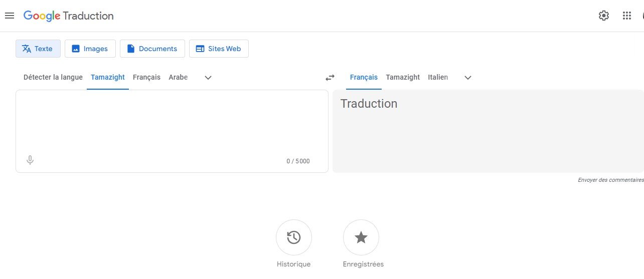Swap source and target languages
644x279 pixels.
tap(330, 78)
